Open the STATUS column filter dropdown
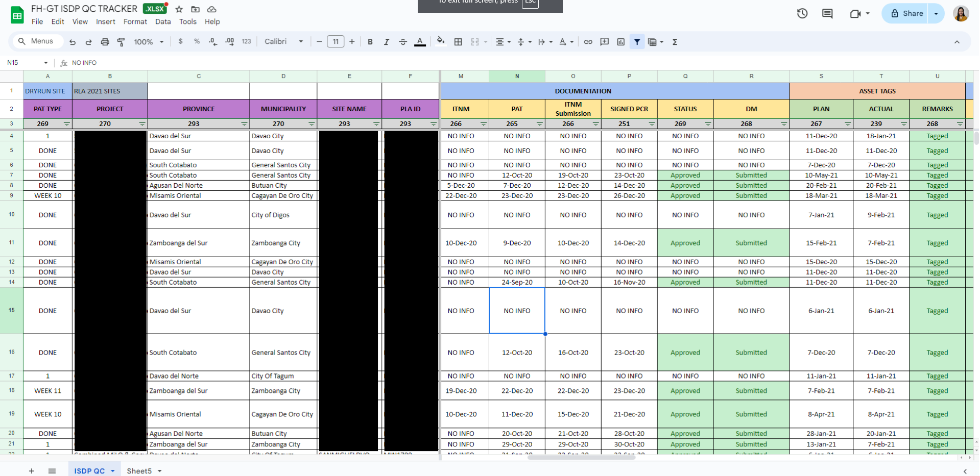Image resolution: width=980 pixels, height=476 pixels. (x=708, y=124)
